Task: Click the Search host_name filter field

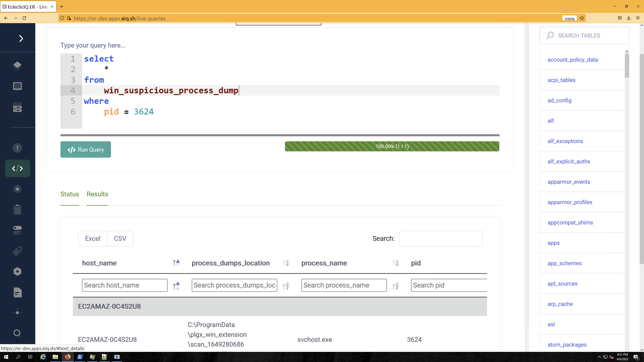Action: [125, 285]
